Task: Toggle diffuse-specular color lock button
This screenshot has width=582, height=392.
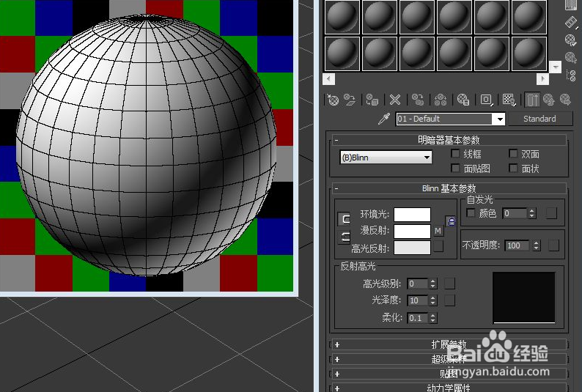Action: [x=345, y=237]
